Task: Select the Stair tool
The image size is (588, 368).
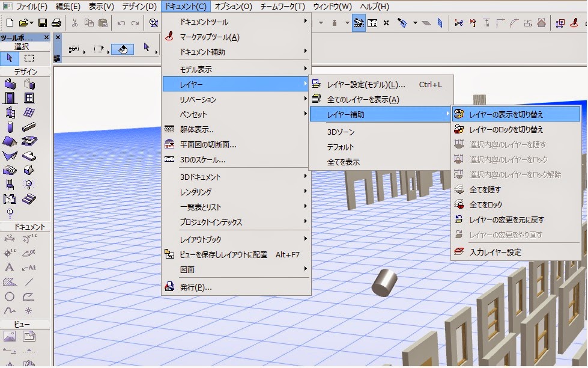Action: click(x=29, y=198)
